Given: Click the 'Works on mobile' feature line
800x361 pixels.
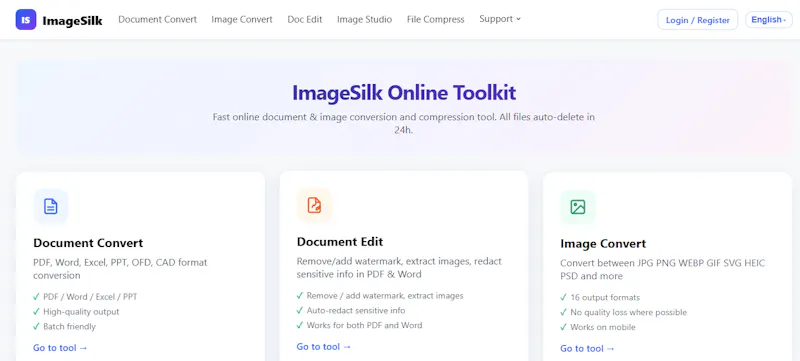Looking at the screenshot, I should 598,327.
